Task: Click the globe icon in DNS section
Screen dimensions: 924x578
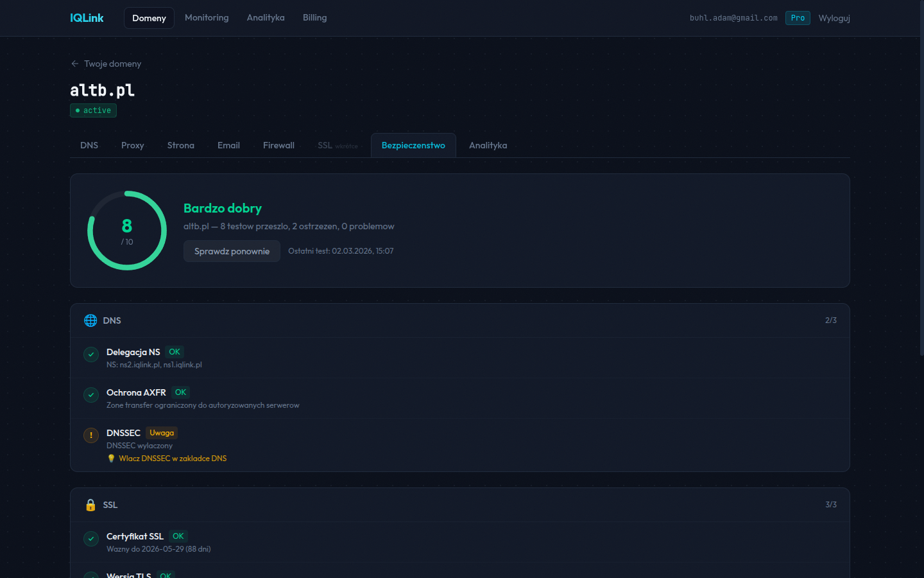Action: (x=90, y=320)
